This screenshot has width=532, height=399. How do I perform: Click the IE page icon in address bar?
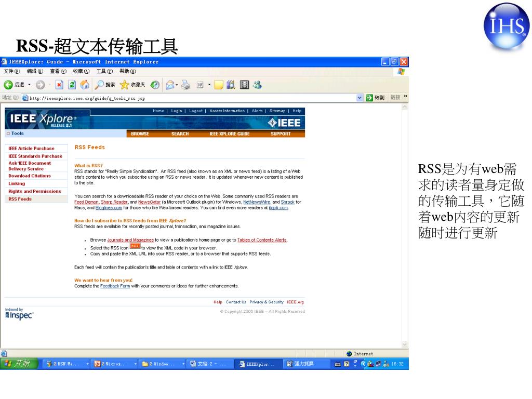(x=25, y=98)
